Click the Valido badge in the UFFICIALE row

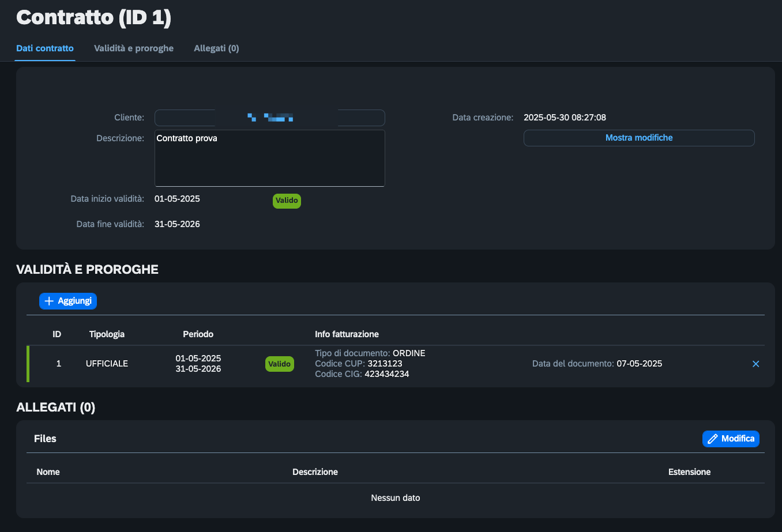279,364
